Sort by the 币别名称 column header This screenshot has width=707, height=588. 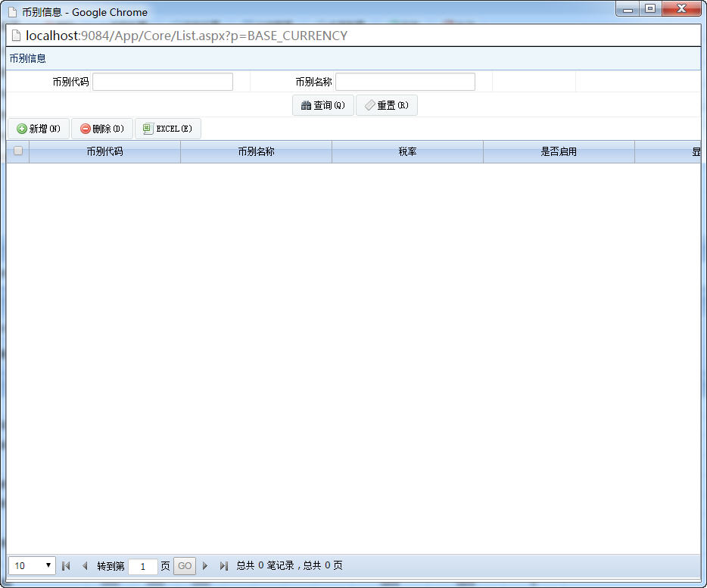tap(256, 151)
